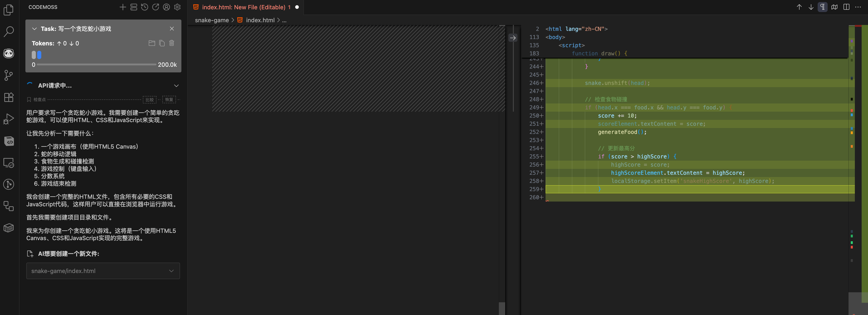The height and width of the screenshot is (315, 868).
Task: Click the left diff pane scrollbar thumb
Action: 502,309
